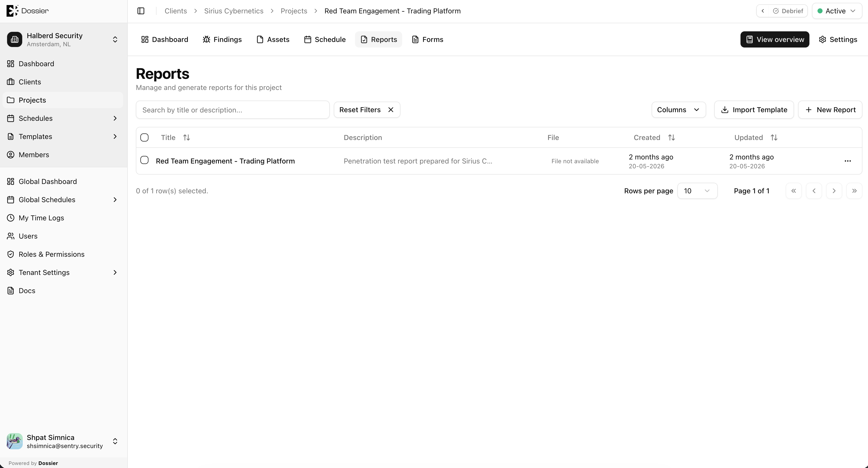Open the Columns dropdown
Screen dimensions: 868x468
click(x=679, y=110)
